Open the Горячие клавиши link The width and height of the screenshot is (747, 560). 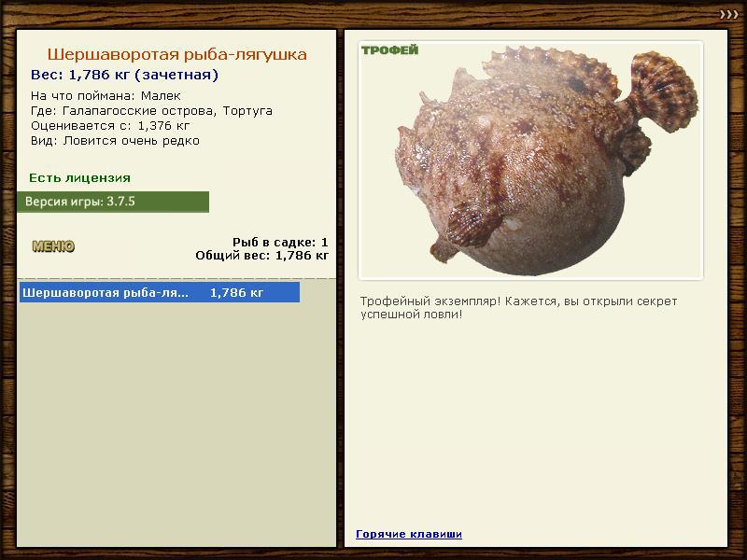[409, 534]
